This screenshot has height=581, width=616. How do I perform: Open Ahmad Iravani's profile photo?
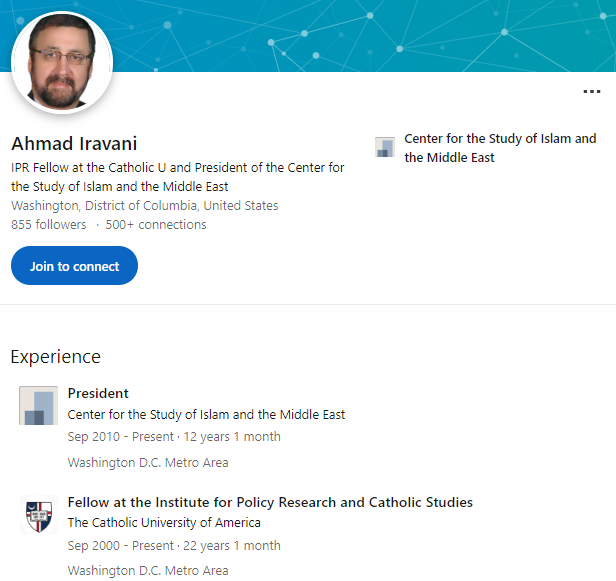coord(62,62)
